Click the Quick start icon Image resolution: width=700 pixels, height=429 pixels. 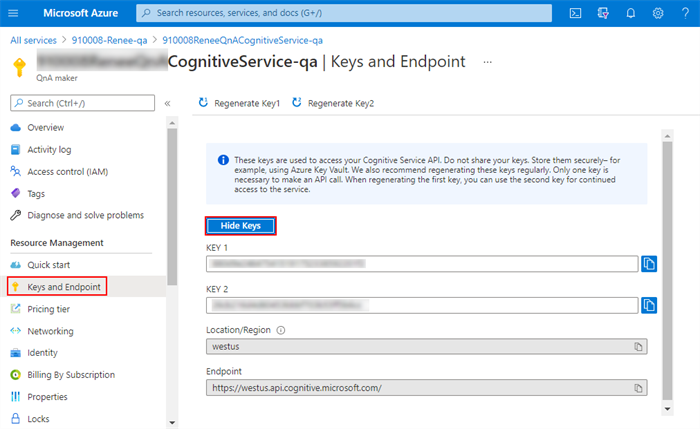point(16,265)
